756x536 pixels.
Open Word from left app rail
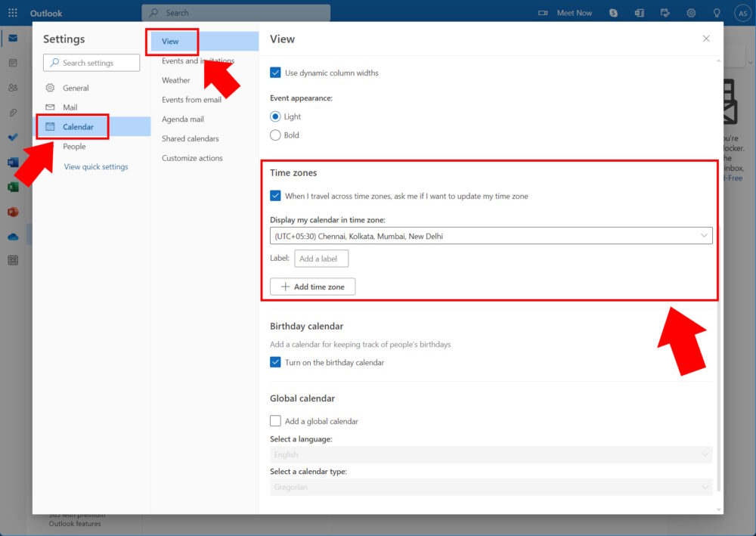pyautogui.click(x=13, y=163)
